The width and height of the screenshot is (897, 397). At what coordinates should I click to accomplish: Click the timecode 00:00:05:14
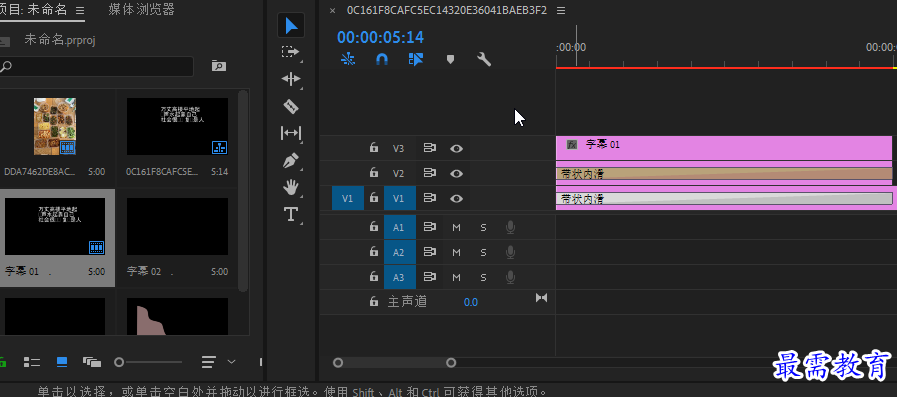380,37
